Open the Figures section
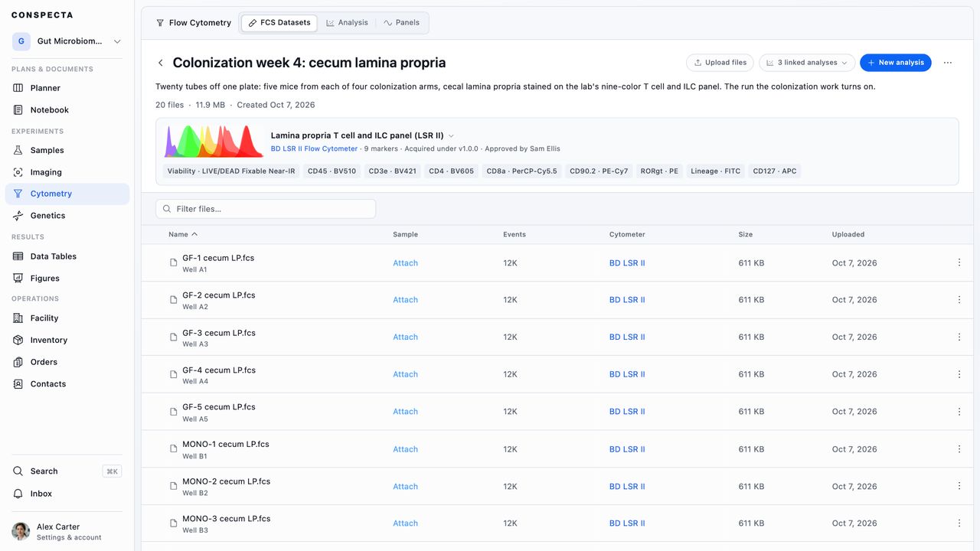This screenshot has width=980, height=551. (67, 279)
